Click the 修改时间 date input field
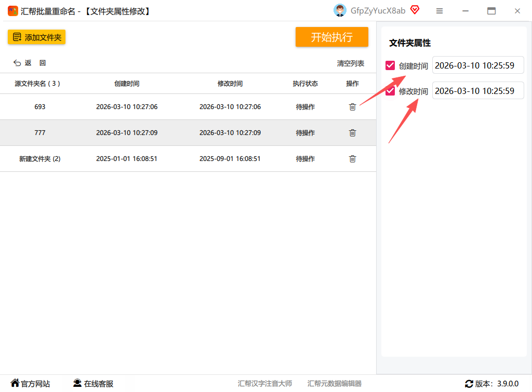532x392 pixels. tap(478, 90)
